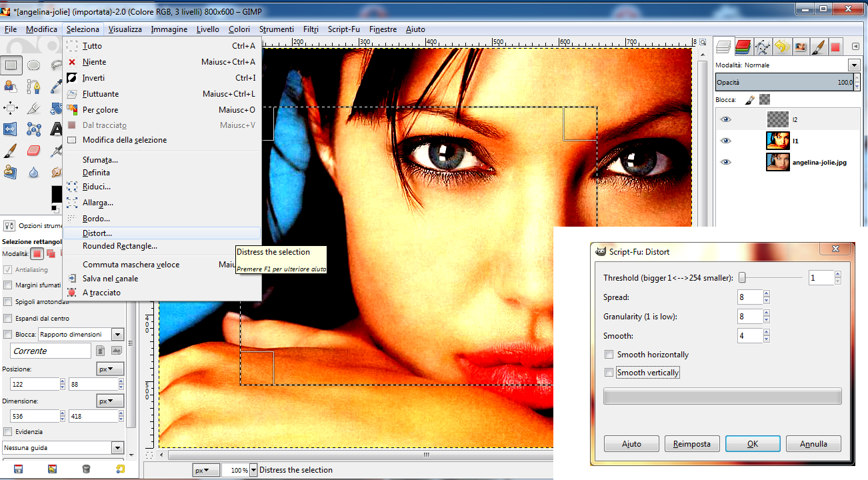
Task: Select the Rectangle Select tool
Action: (11, 65)
